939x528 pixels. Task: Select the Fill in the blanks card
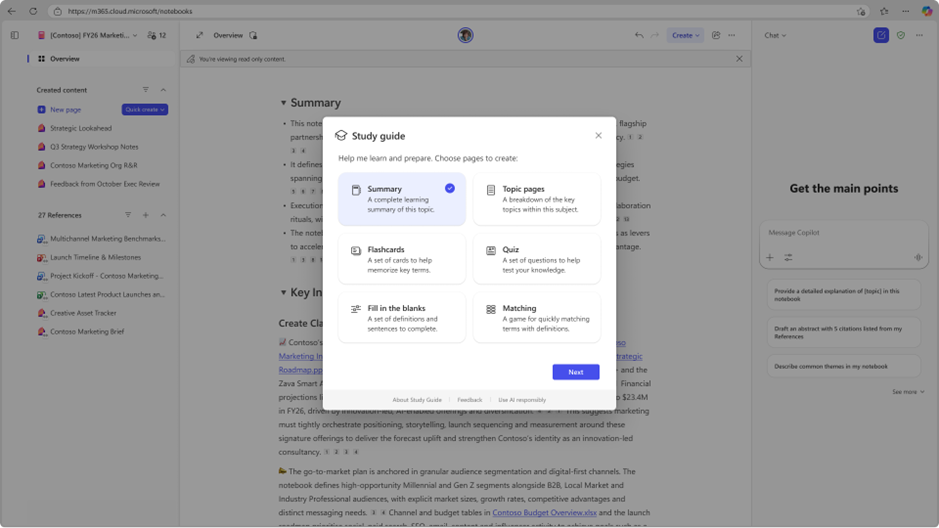[x=402, y=317]
